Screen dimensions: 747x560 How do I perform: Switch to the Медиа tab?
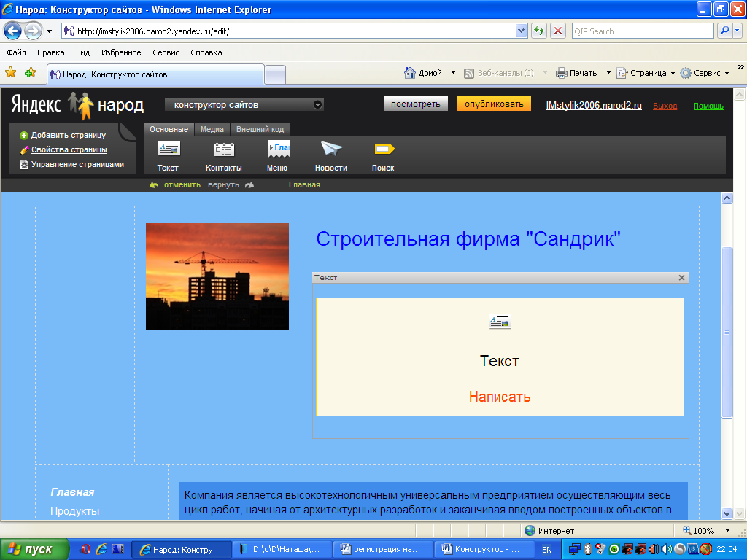[212, 129]
